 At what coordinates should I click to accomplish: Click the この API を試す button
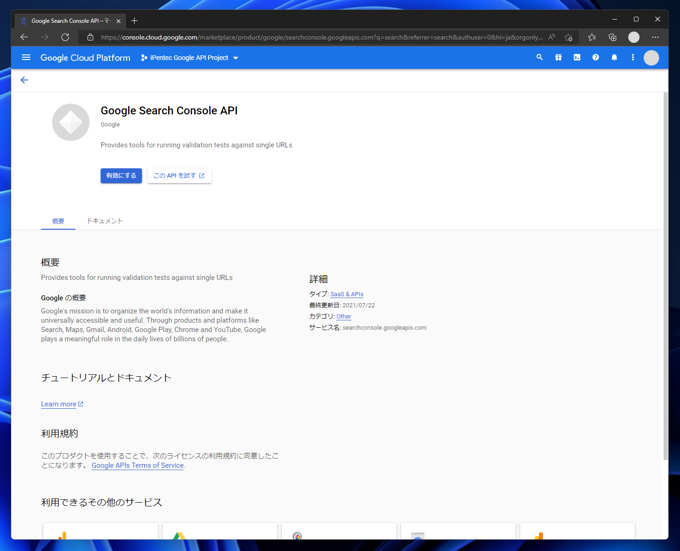point(179,176)
